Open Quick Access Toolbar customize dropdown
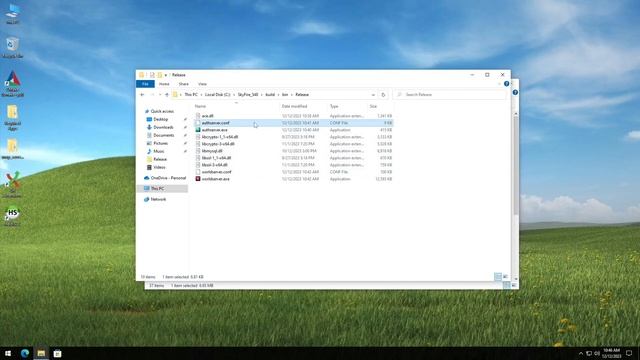The height and width of the screenshot is (360, 640). (x=166, y=75)
